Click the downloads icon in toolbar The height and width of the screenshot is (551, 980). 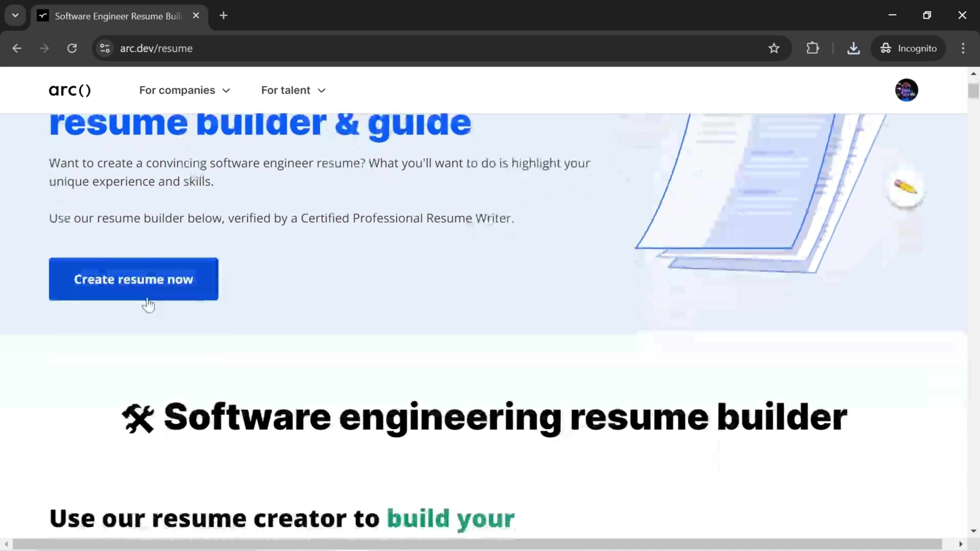point(853,48)
